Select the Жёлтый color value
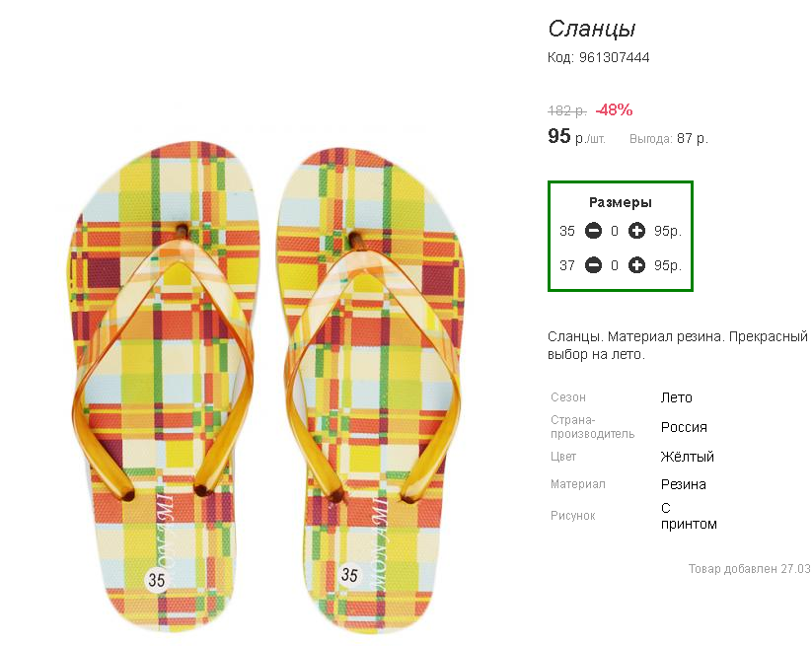This screenshot has height=646, width=812. point(688,456)
